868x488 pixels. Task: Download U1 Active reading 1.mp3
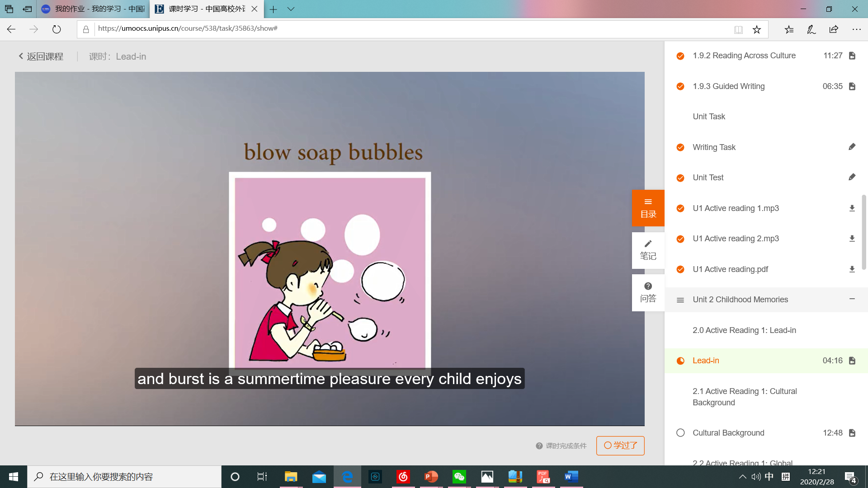(x=852, y=208)
